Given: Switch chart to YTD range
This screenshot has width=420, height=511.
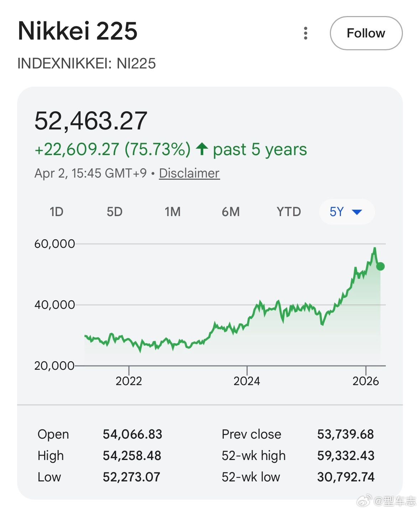Looking at the screenshot, I should [x=289, y=212].
